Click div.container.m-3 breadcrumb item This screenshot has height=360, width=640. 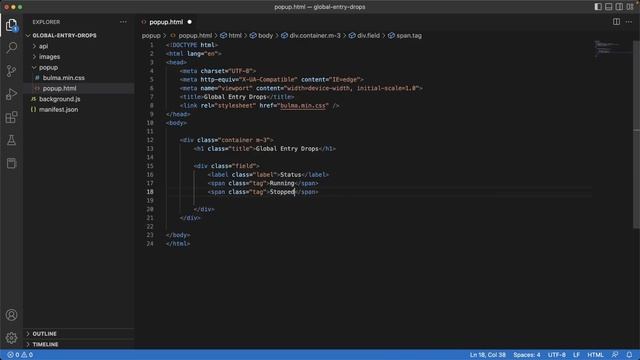point(315,36)
